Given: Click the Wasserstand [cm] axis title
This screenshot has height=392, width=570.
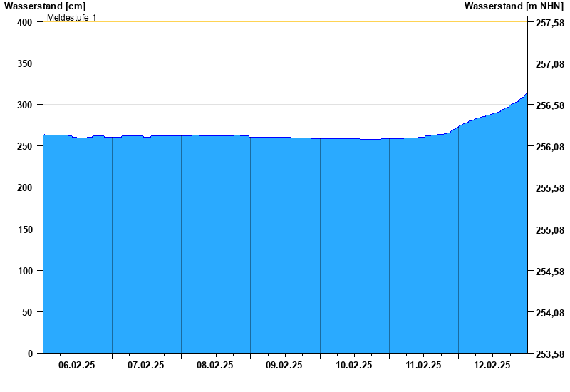Looking at the screenshot, I should 44,6.
